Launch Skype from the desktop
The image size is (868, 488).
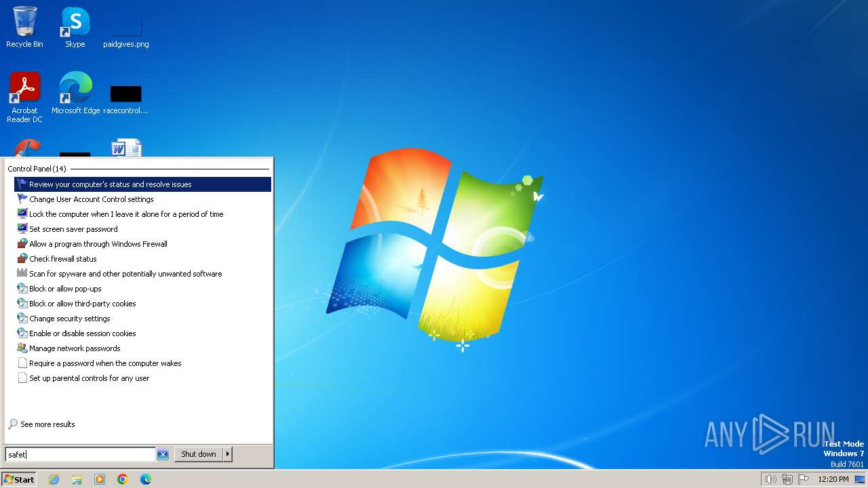[75, 27]
